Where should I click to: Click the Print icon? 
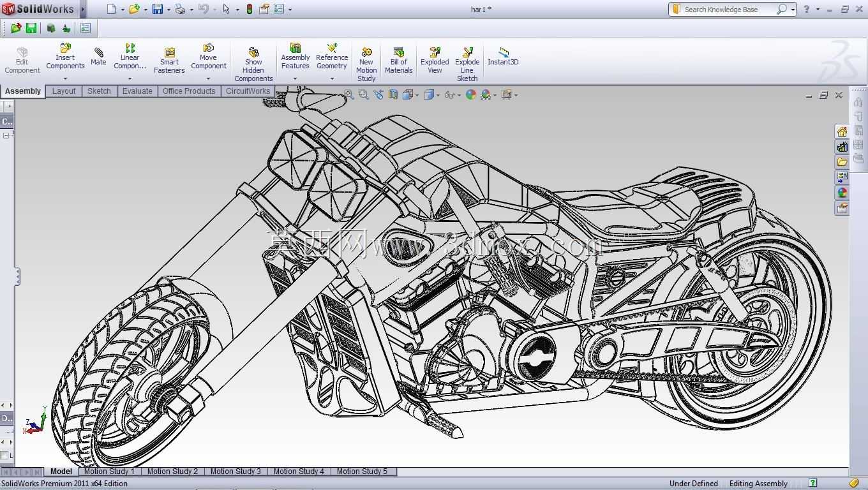tap(180, 9)
